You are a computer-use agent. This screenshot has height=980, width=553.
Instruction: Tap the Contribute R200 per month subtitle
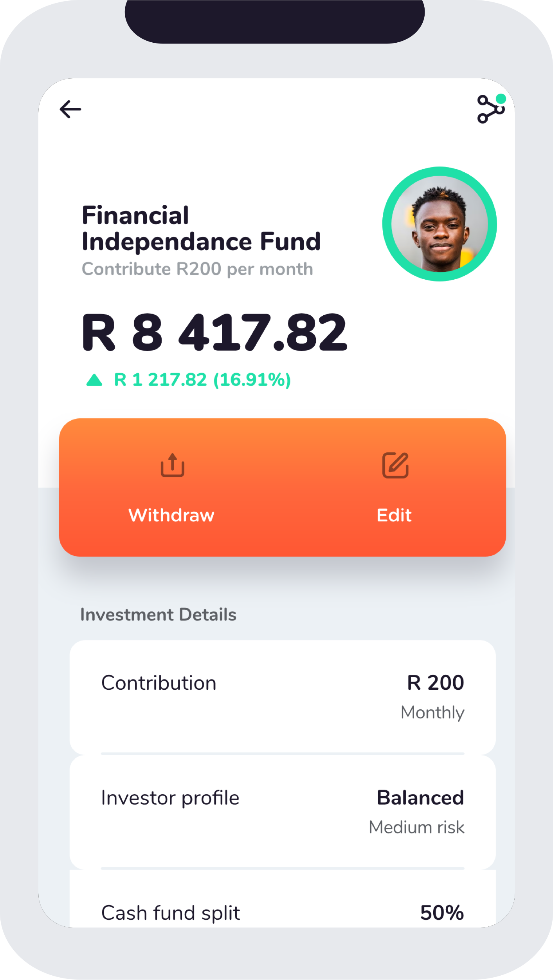[197, 269]
